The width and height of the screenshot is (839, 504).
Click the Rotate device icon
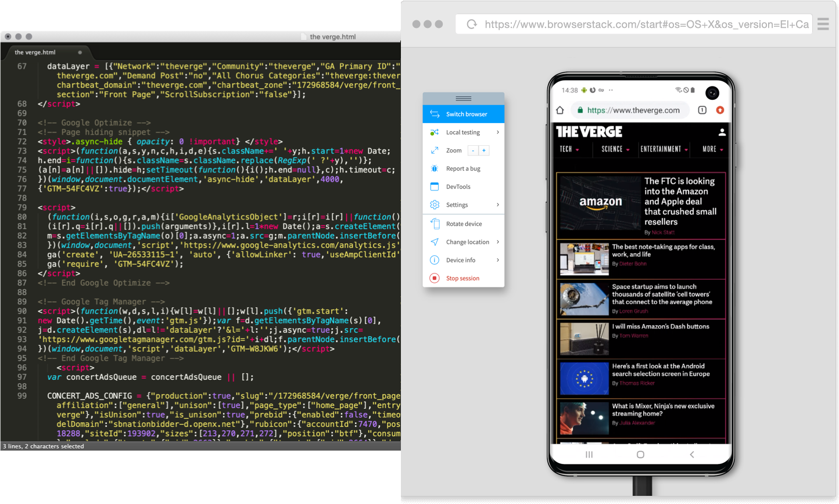434,224
